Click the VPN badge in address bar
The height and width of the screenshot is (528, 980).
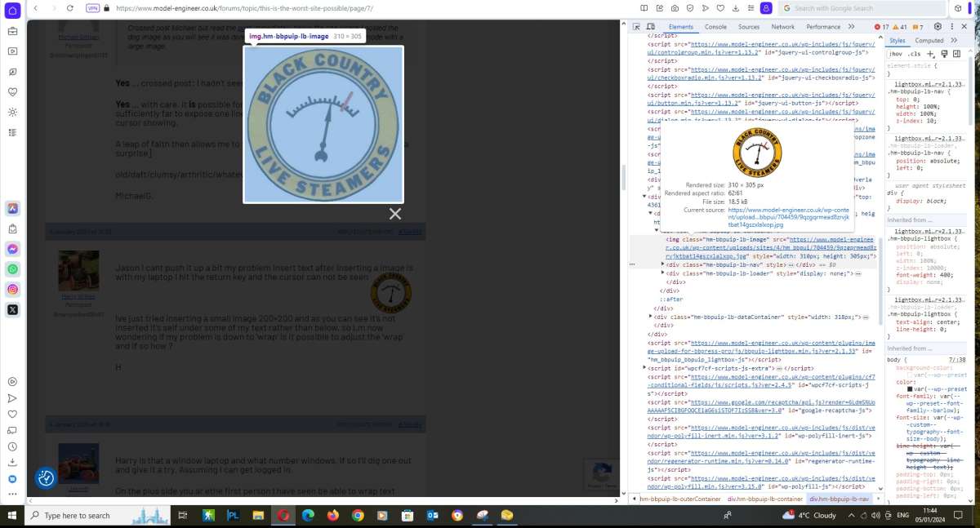pyautogui.click(x=91, y=8)
